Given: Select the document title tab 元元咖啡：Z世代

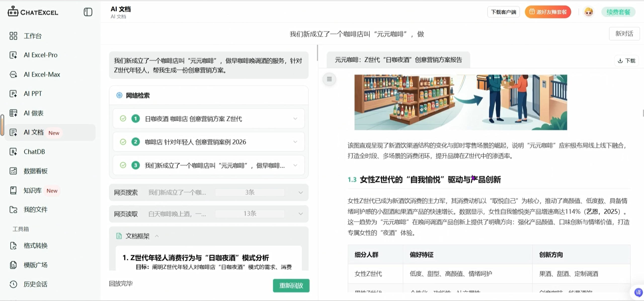Looking at the screenshot, I should tap(398, 60).
